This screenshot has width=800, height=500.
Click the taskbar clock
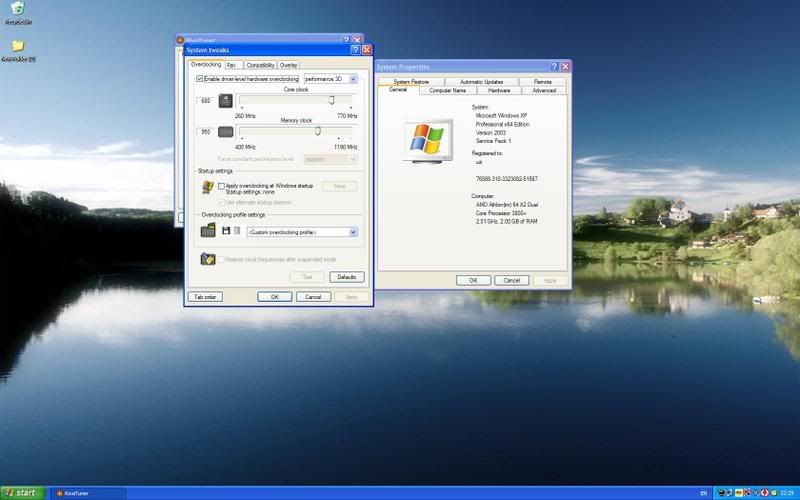point(787,493)
